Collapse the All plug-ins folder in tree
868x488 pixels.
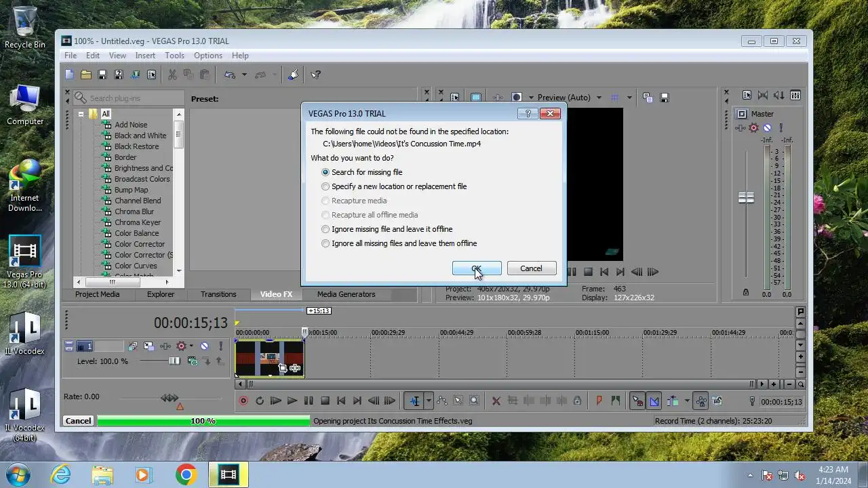click(x=81, y=114)
